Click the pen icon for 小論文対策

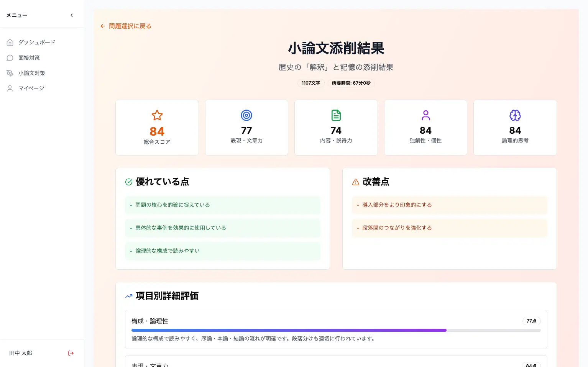point(10,73)
